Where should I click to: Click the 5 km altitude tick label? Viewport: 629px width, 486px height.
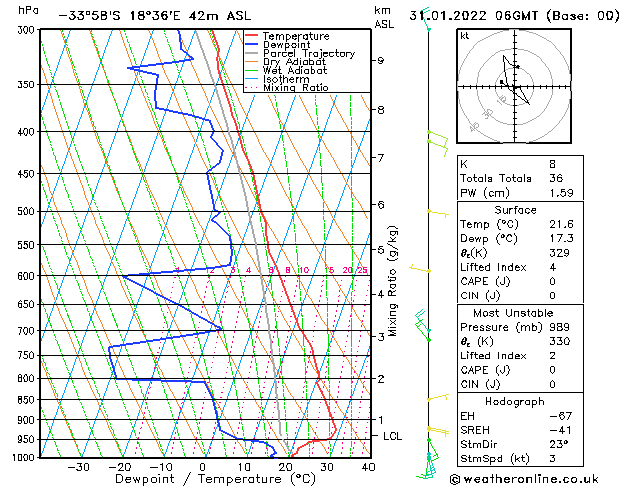(380, 249)
